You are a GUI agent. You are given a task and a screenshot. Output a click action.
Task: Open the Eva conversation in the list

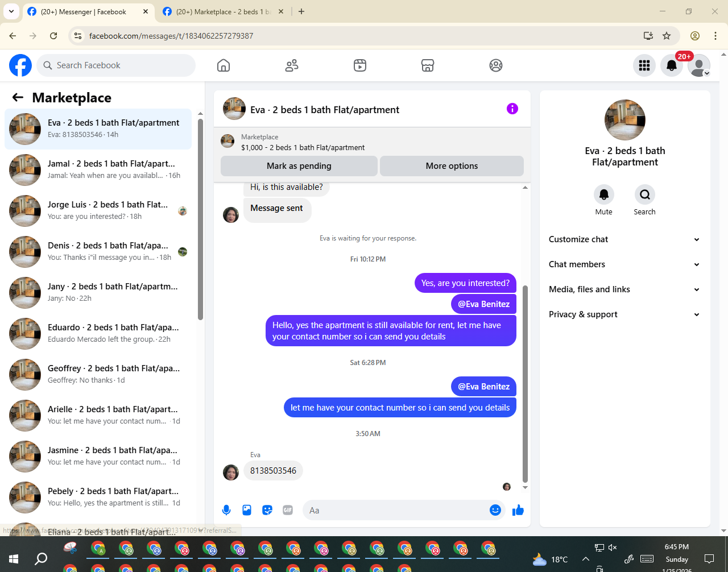tap(98, 129)
